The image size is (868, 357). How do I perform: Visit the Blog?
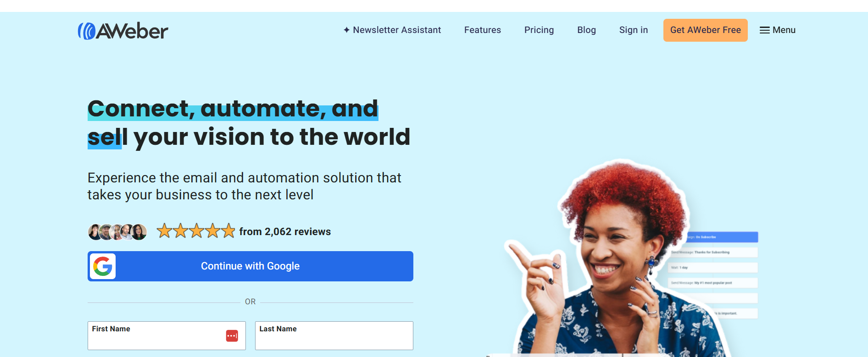(586, 30)
